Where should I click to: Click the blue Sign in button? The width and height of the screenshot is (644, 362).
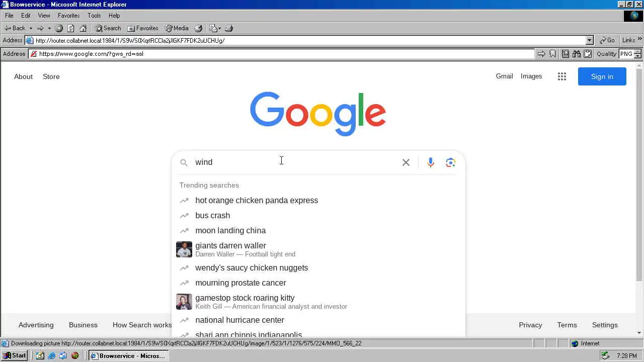tap(602, 76)
